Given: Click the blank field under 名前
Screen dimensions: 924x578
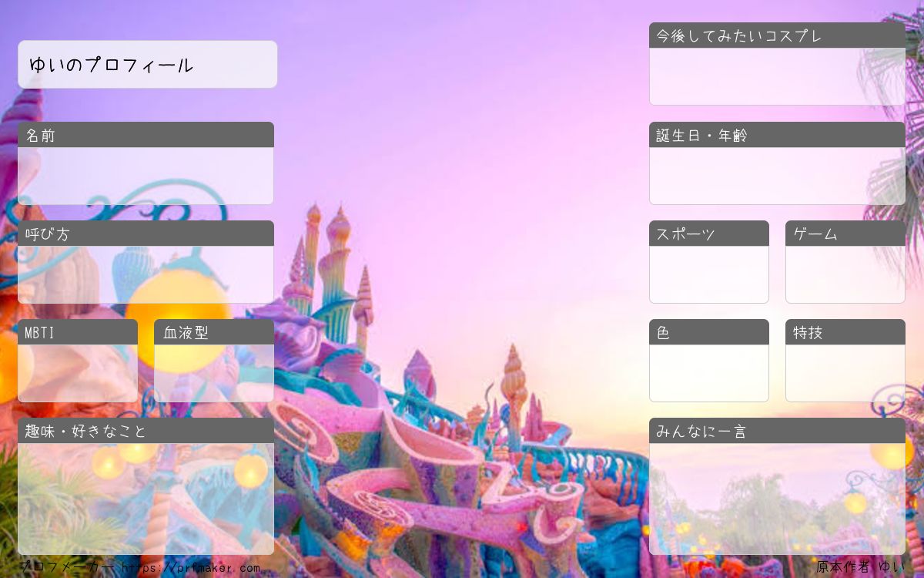Looking at the screenshot, I should coord(146,176).
